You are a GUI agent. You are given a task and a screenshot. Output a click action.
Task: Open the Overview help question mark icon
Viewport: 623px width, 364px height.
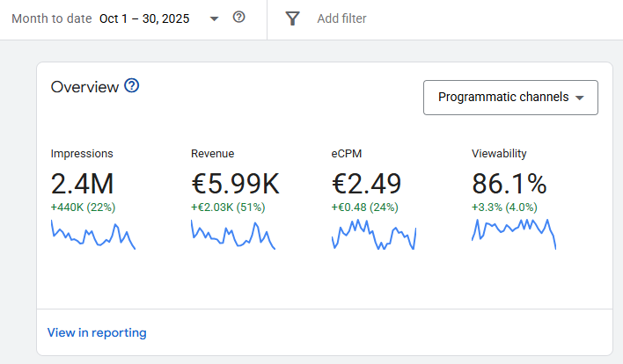pos(132,86)
